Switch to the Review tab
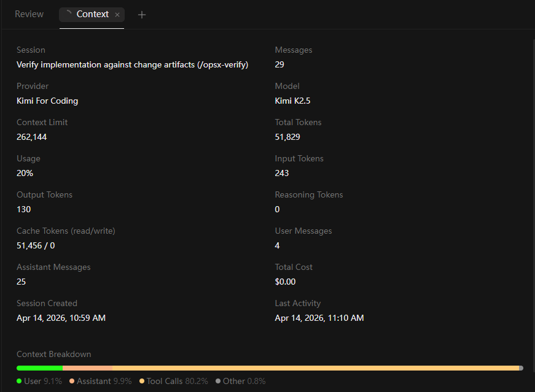 point(28,13)
